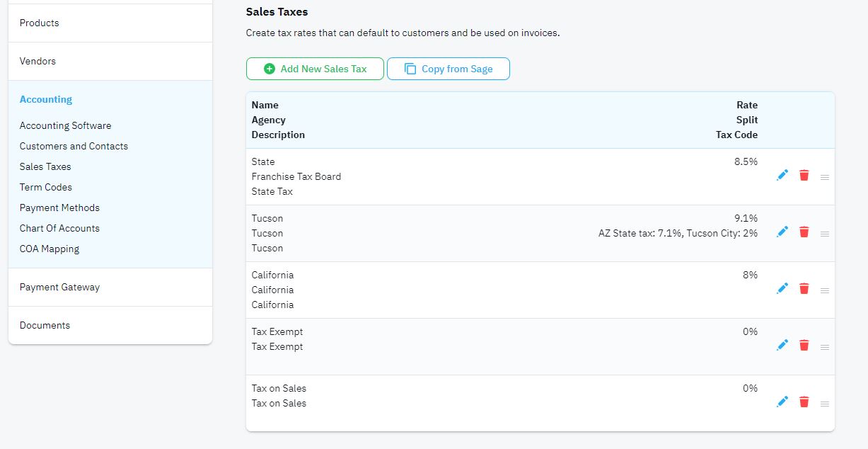Go to Customers and Contacts
The image size is (868, 449).
tap(74, 146)
